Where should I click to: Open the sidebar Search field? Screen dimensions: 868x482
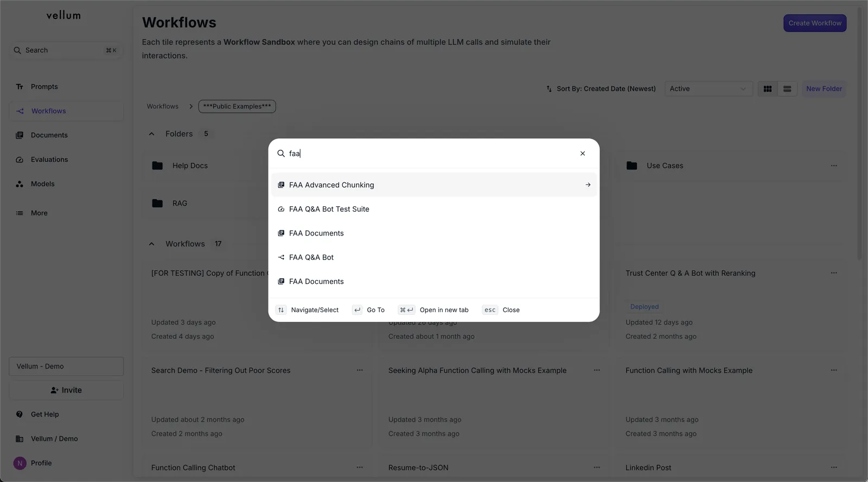(66, 50)
